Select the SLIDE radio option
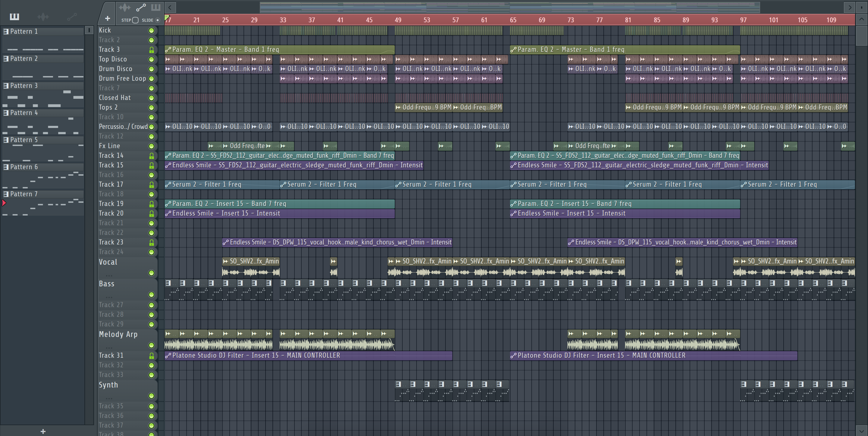 click(157, 20)
